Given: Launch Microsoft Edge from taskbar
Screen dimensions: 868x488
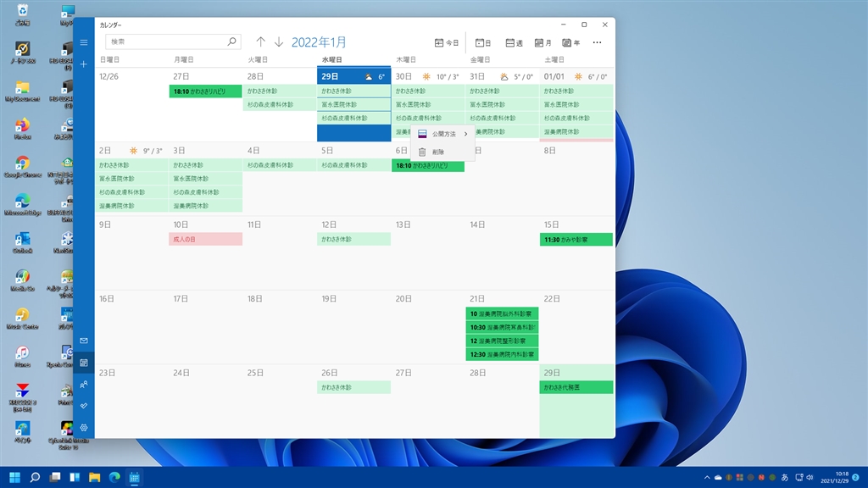Looking at the screenshot, I should [x=114, y=477].
